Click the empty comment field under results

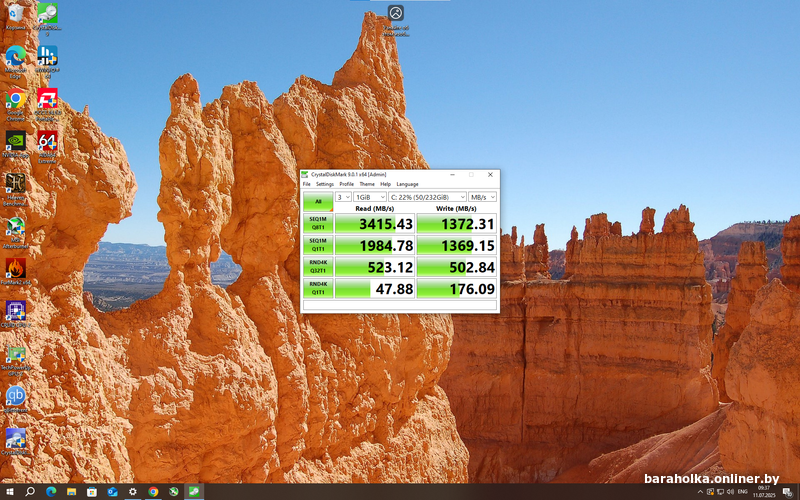400,305
